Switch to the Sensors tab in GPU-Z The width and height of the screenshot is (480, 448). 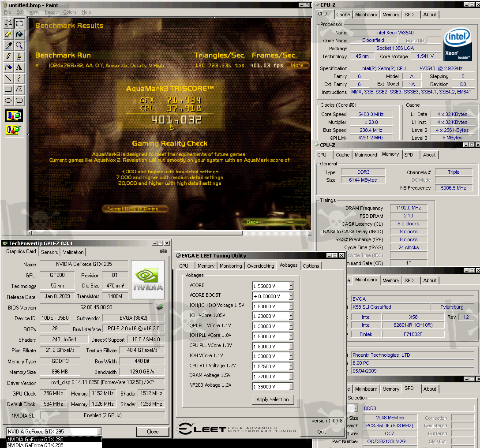pos(49,252)
